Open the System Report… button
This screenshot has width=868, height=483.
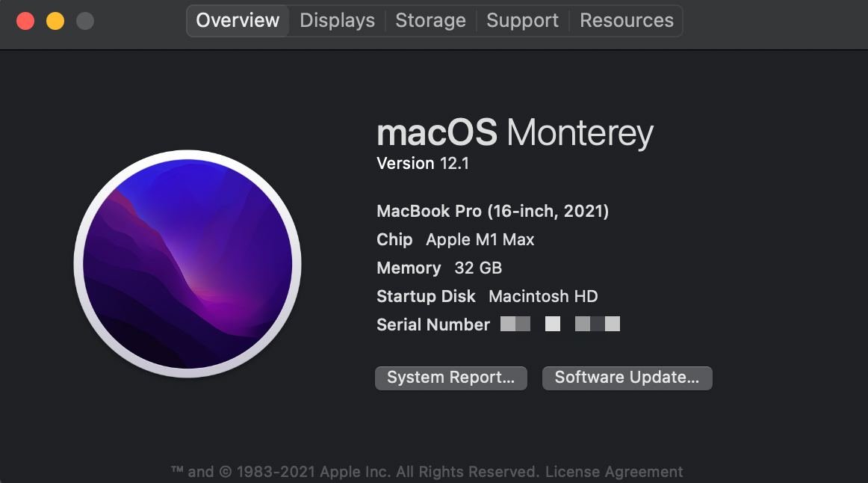click(x=451, y=378)
